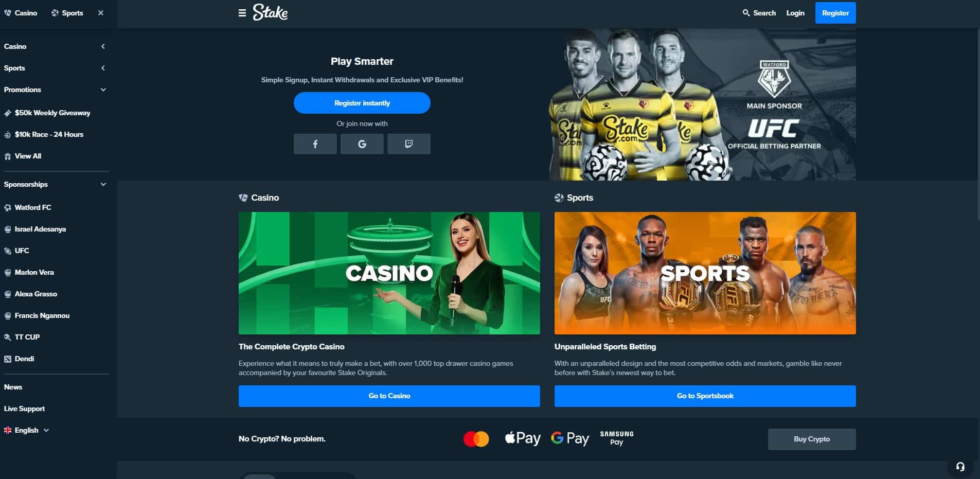Join using the Twitch icon button

click(x=408, y=144)
